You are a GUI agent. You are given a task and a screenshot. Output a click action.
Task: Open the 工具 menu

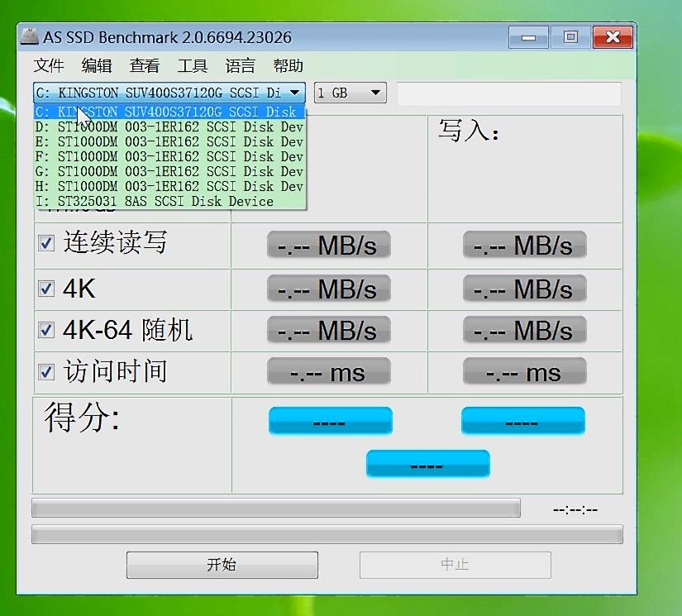click(x=192, y=65)
